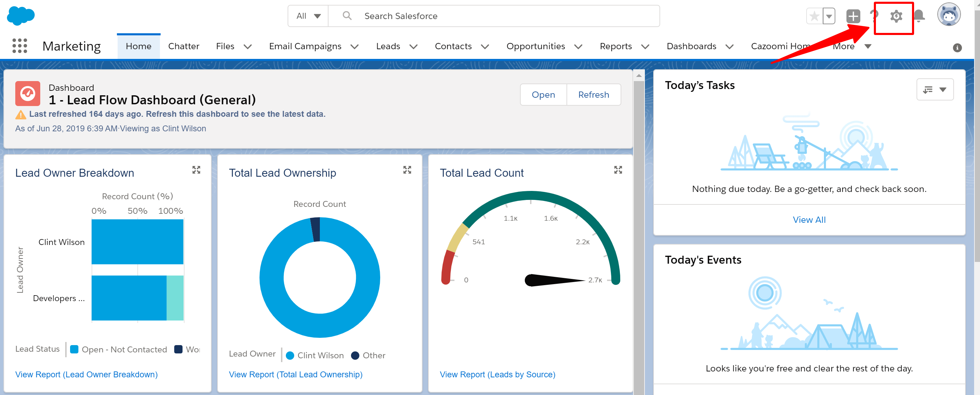980x395 pixels.
Task: Expand the Leads tab chevron
Action: pyautogui.click(x=414, y=47)
